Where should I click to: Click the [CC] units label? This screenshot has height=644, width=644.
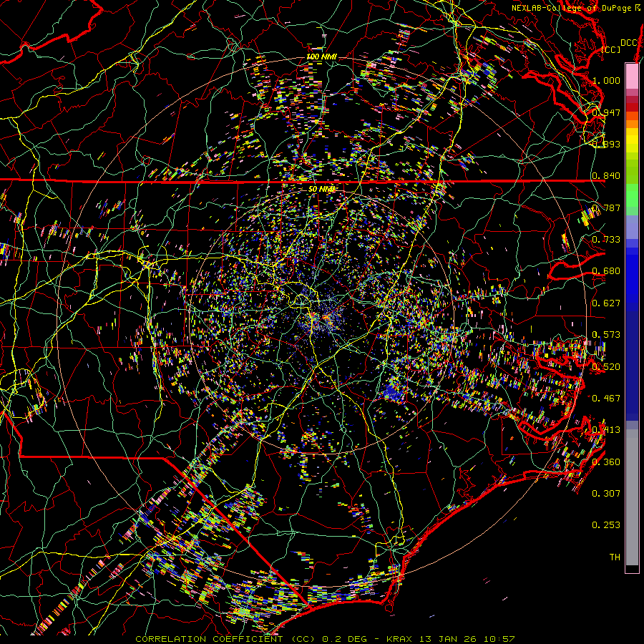coord(611,49)
